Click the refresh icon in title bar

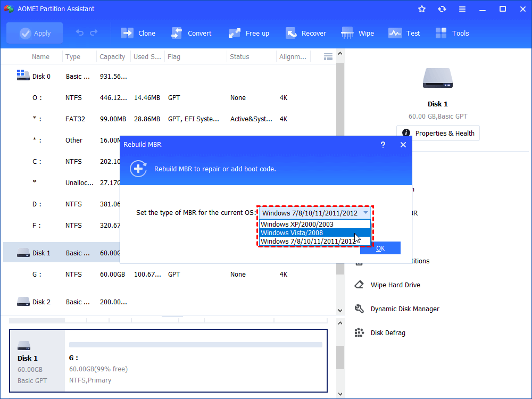pyautogui.click(x=442, y=9)
